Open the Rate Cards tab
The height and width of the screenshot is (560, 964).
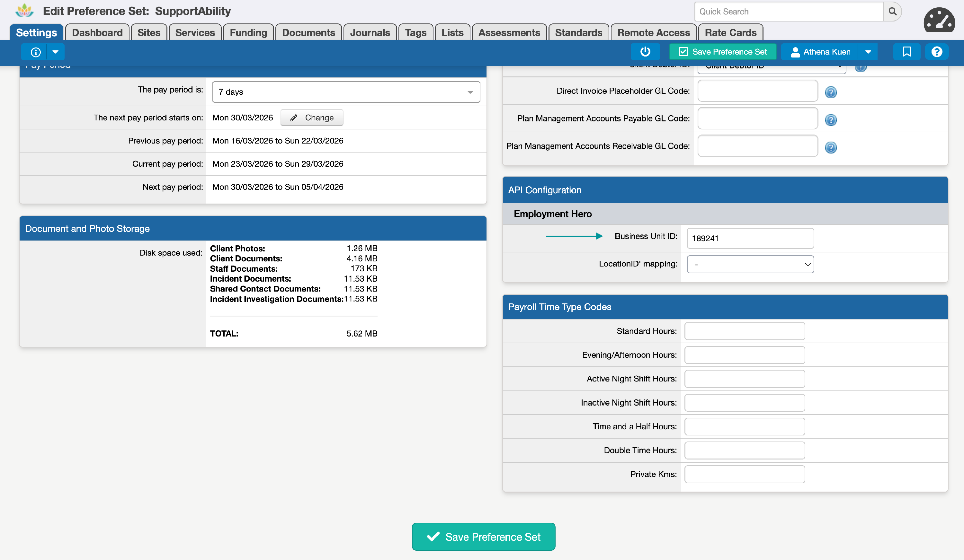(730, 32)
